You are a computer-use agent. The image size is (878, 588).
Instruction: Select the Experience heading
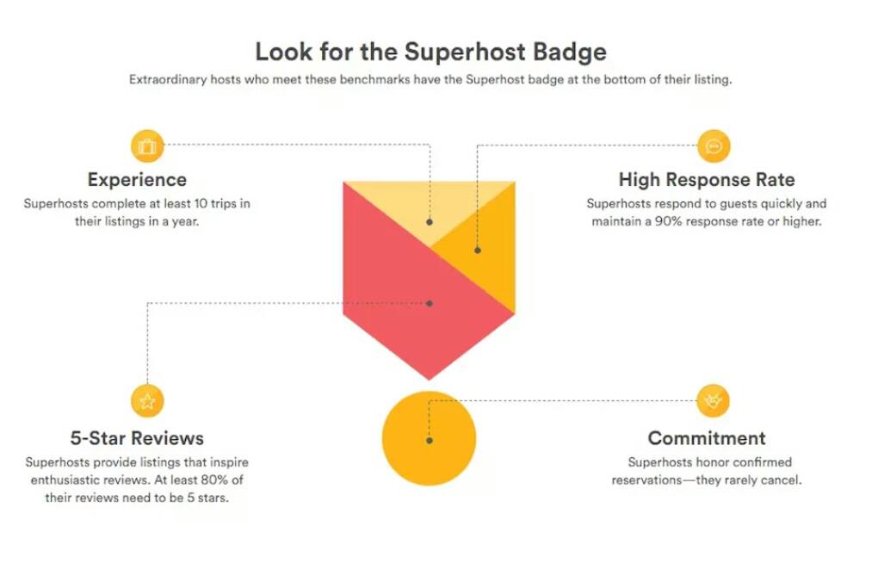tap(137, 180)
